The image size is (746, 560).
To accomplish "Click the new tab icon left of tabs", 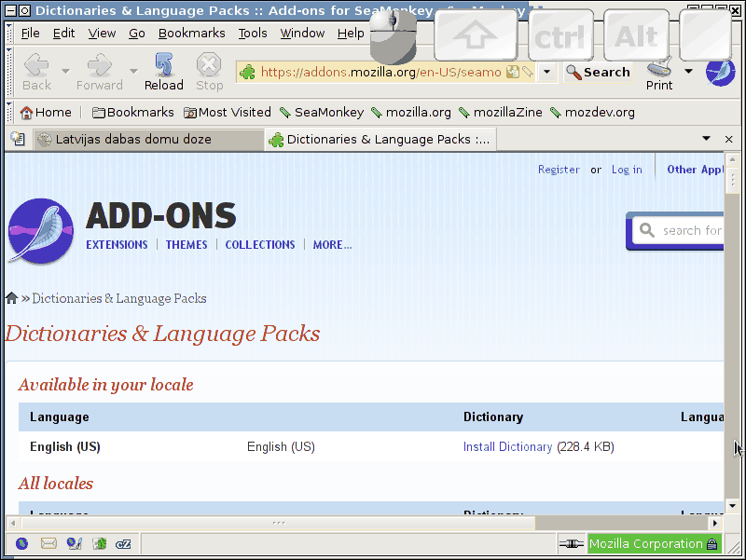I will point(18,139).
